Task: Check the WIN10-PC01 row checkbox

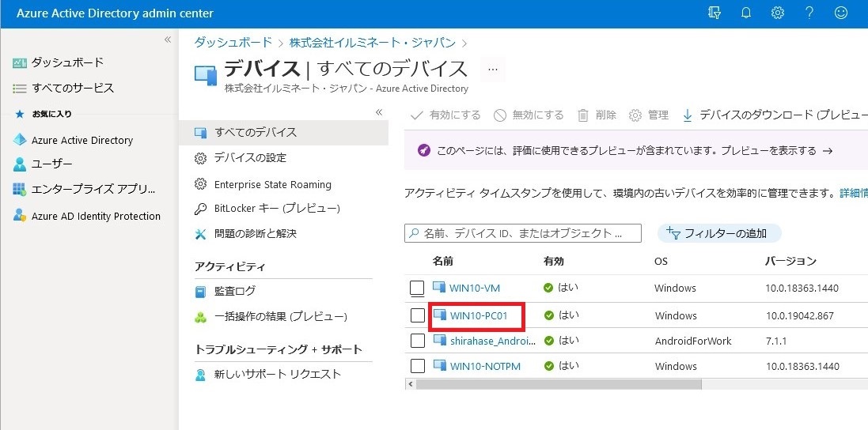Action: 418,315
